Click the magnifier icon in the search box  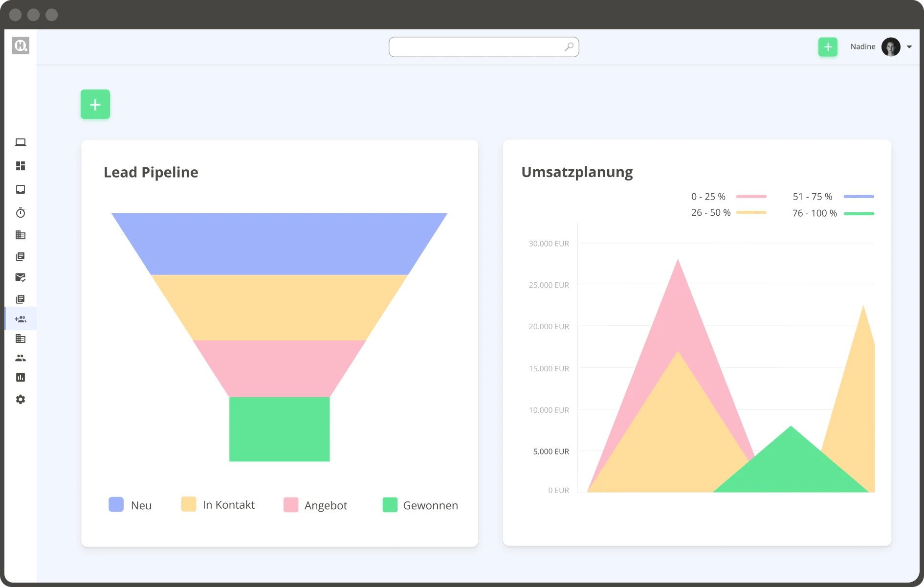click(569, 47)
